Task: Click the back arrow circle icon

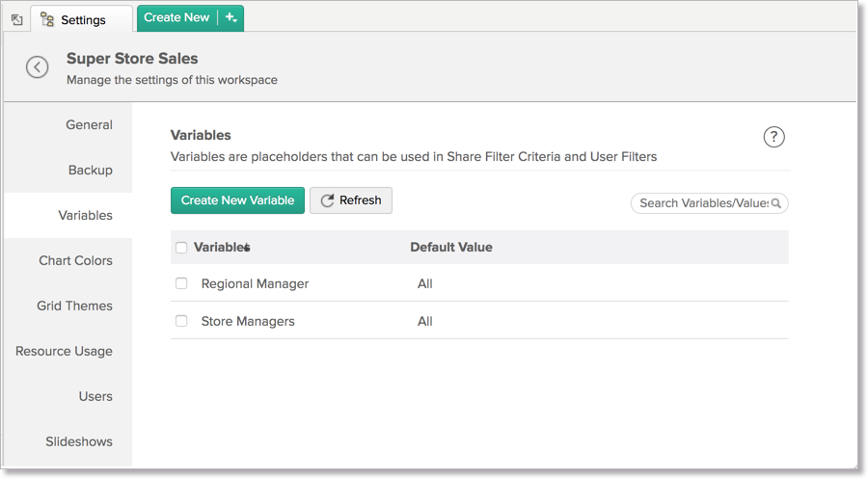Action: pos(37,67)
